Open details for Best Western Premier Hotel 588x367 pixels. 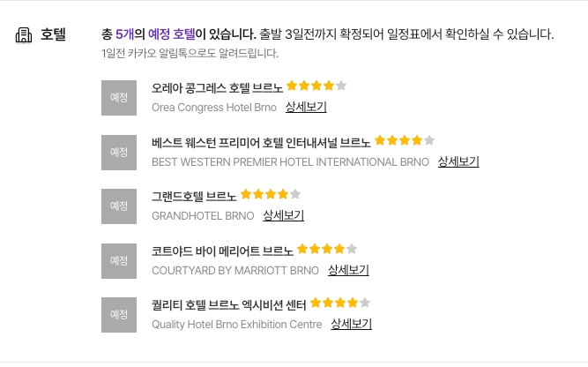(458, 161)
